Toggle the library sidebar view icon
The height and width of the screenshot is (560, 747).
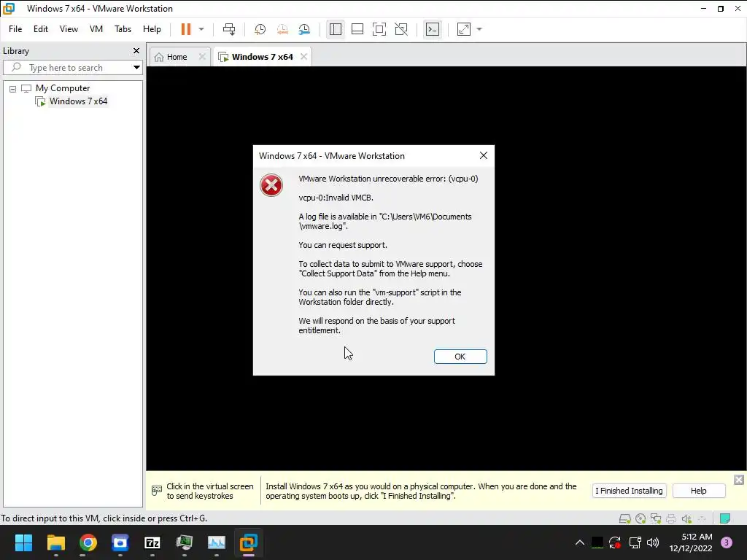point(336,29)
